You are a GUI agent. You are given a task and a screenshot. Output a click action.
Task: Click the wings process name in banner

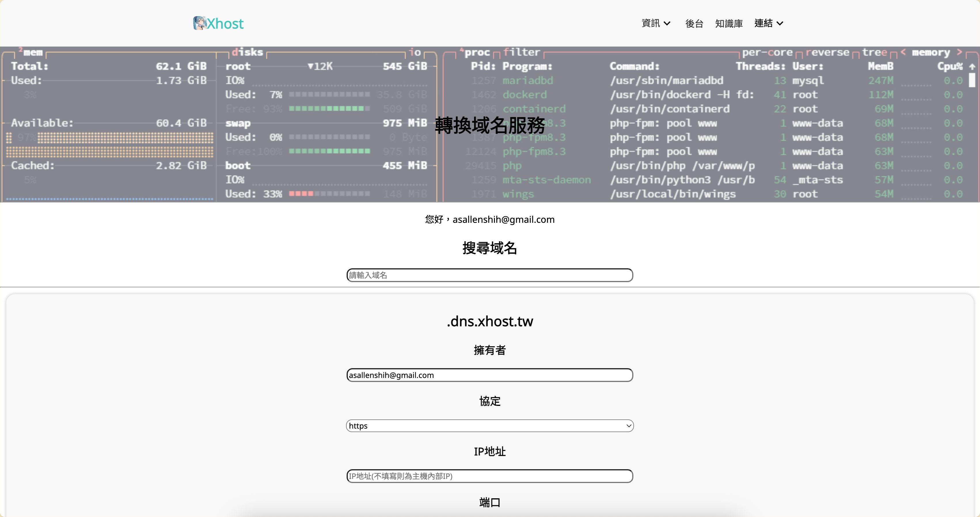[518, 194]
